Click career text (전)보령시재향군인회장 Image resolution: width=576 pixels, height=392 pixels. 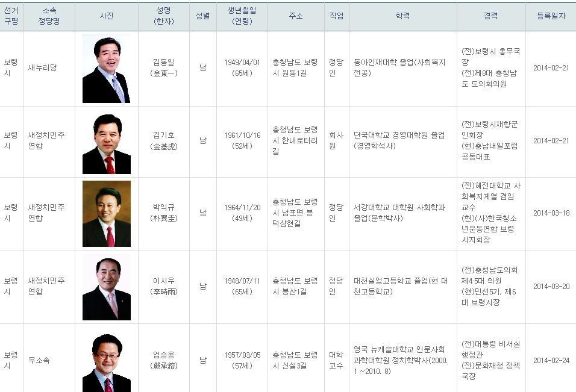[490, 129]
